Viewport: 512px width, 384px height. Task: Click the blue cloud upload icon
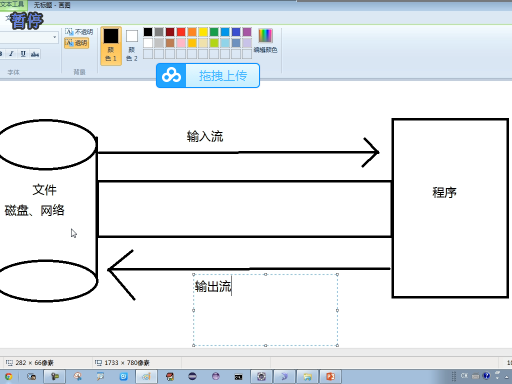tap(171, 76)
